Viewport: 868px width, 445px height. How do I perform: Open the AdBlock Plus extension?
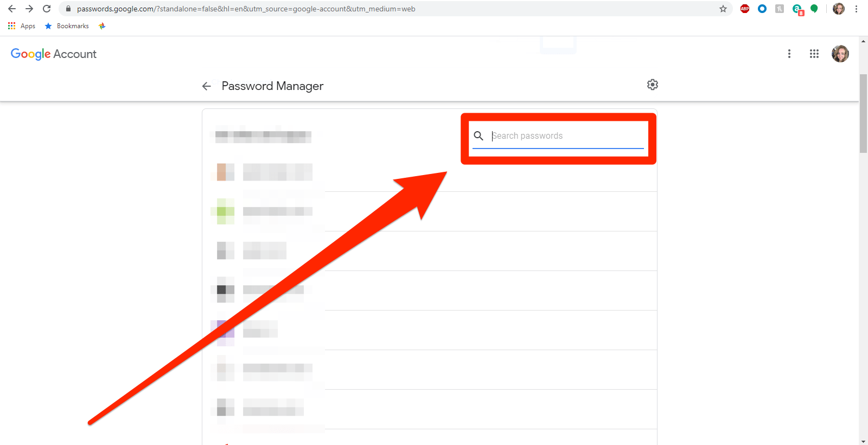[744, 9]
